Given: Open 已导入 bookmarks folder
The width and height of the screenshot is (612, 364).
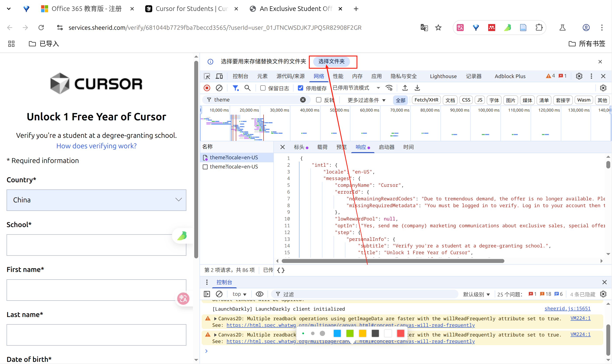Looking at the screenshot, I should [44, 44].
